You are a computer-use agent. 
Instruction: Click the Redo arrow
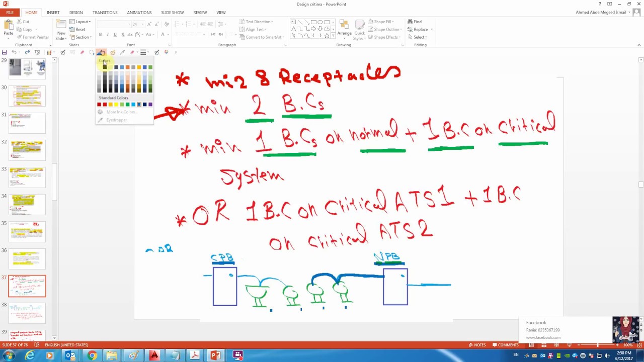point(27,52)
